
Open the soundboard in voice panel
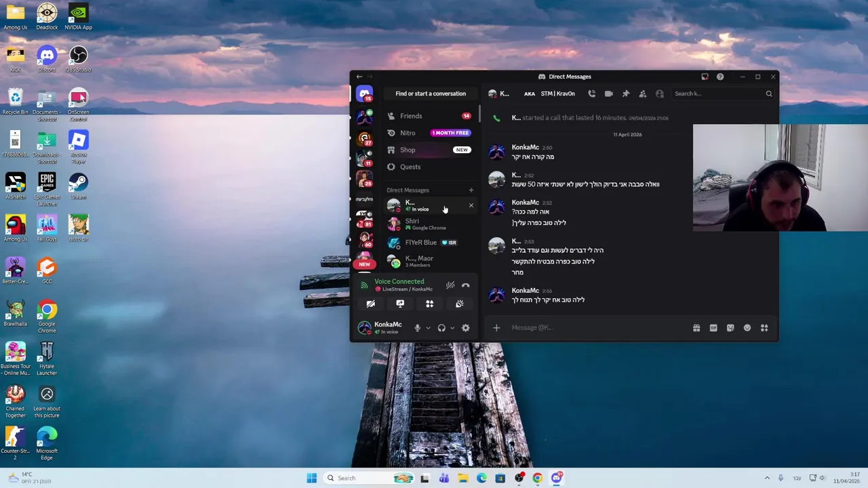click(x=459, y=304)
